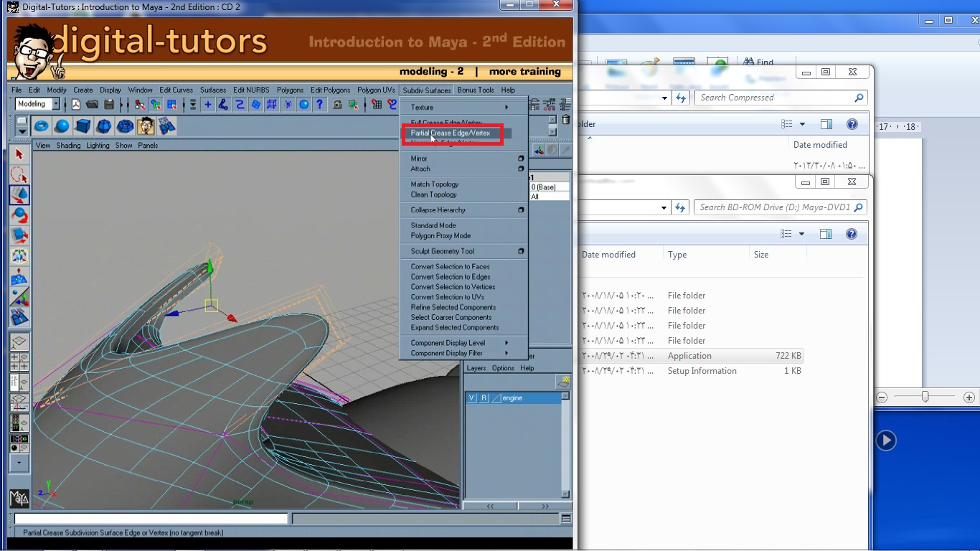Click the new layer icon in layer editor
The height and width of the screenshot is (551, 980).
tap(564, 382)
